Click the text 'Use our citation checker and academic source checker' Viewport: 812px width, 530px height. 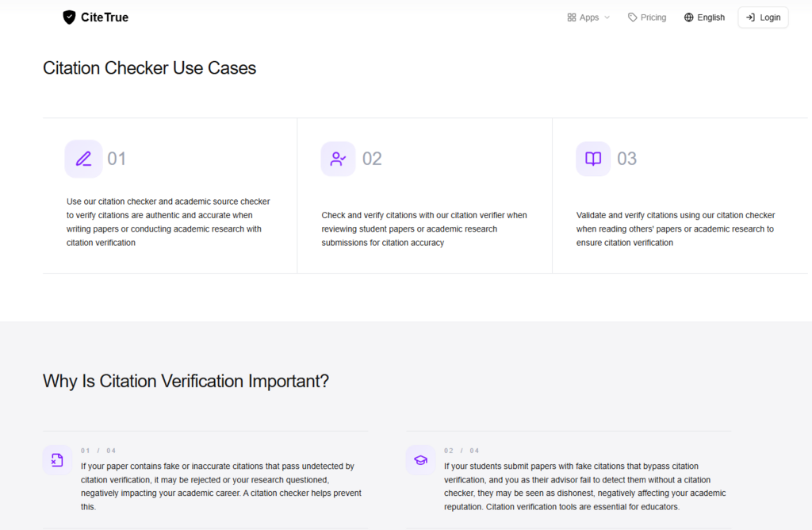168,201
